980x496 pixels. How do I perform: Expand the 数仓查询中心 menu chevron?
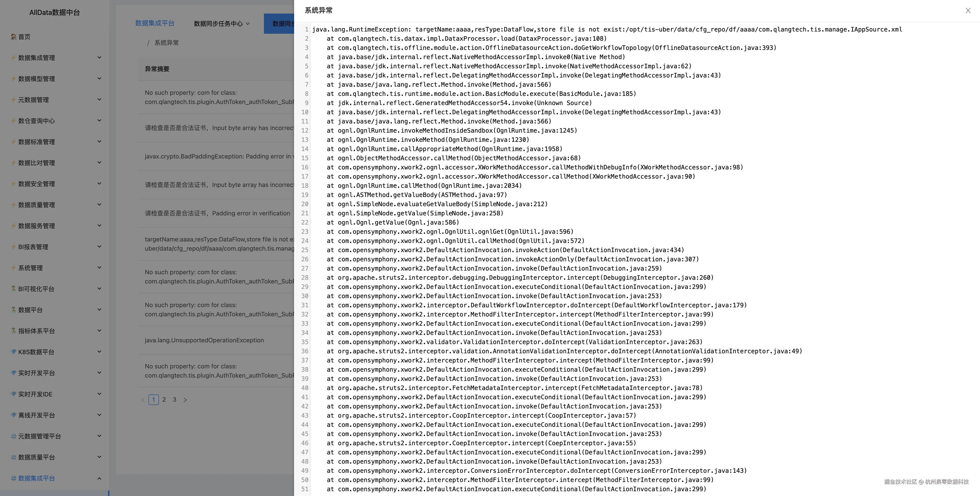point(99,121)
